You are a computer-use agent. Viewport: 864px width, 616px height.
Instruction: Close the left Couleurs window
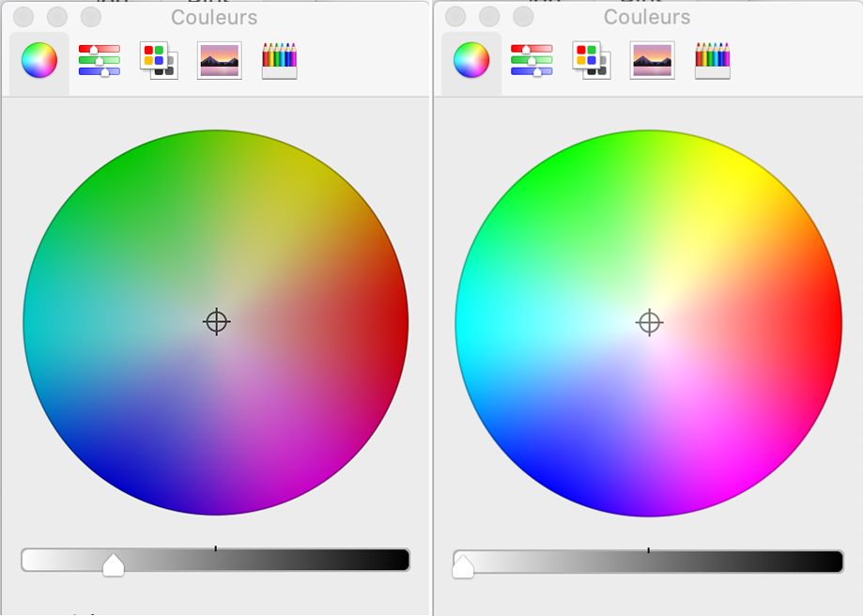(23, 17)
